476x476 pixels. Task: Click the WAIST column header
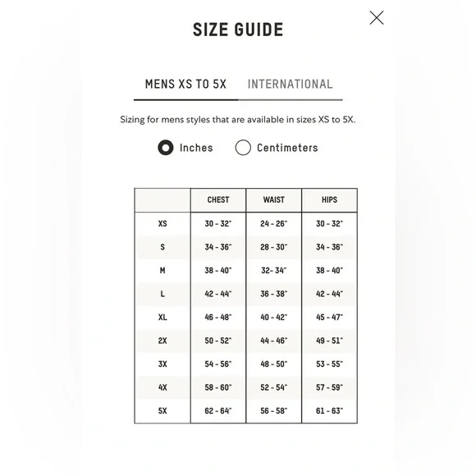pyautogui.click(x=274, y=199)
